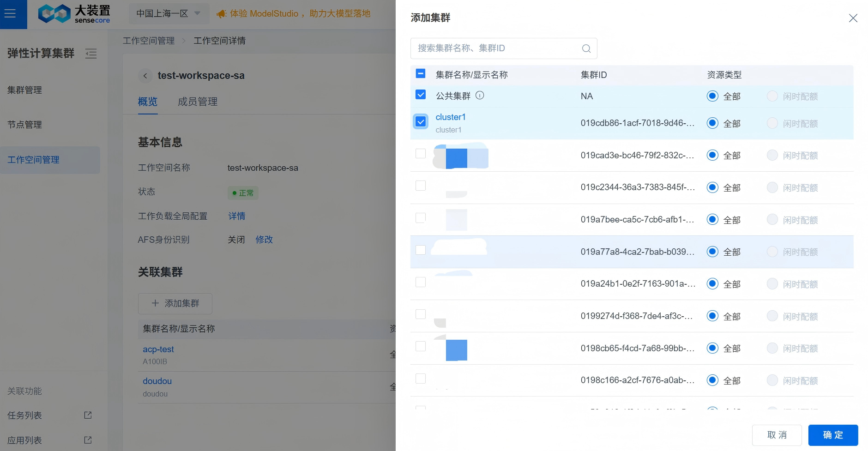Screen dimensions: 868x451
Task: Switch to 成员管理 tab
Action: click(198, 102)
